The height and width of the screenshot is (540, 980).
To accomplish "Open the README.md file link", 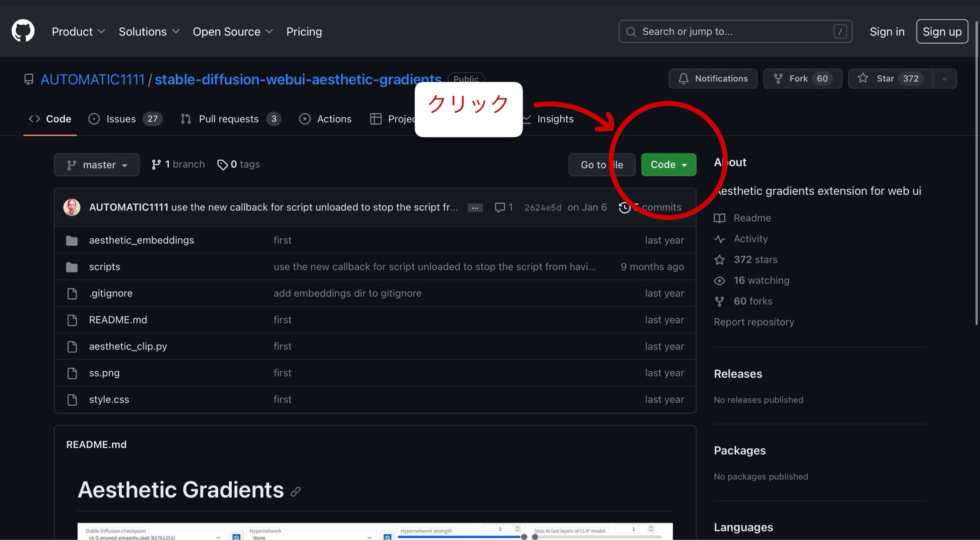I will pos(118,320).
